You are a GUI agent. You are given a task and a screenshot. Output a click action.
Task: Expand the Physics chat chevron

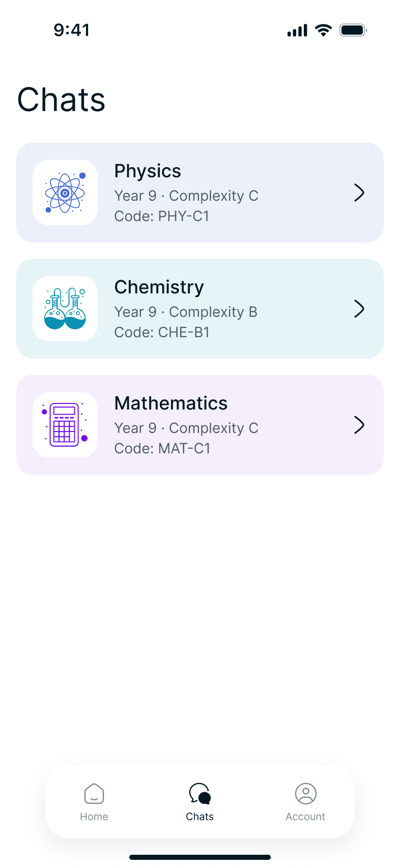(x=359, y=193)
